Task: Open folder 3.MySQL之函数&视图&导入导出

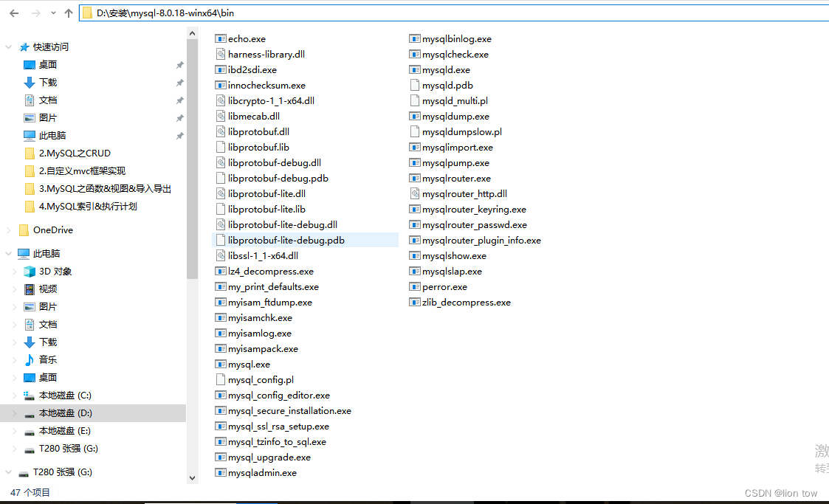Action: point(105,189)
